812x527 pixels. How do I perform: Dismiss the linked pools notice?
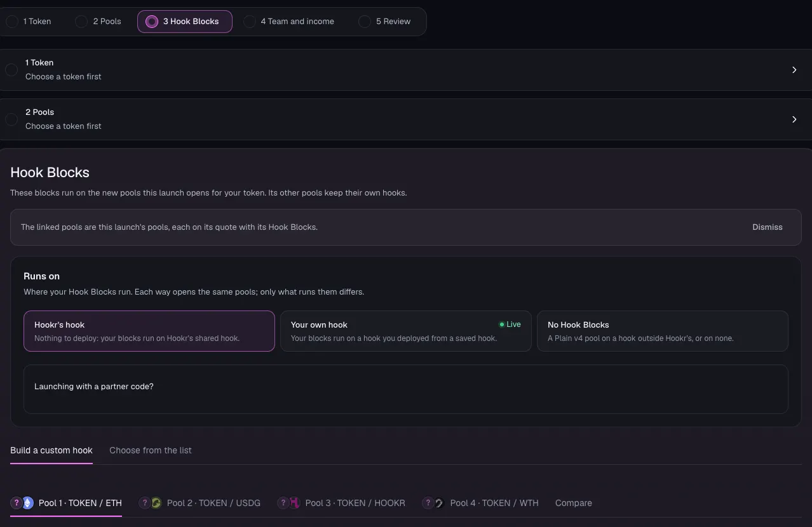[x=768, y=227]
